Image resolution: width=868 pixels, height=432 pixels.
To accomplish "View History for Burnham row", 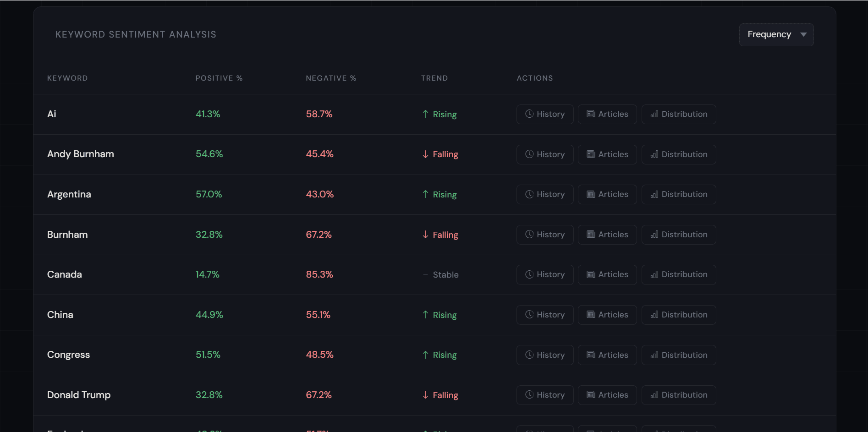I will coord(545,235).
